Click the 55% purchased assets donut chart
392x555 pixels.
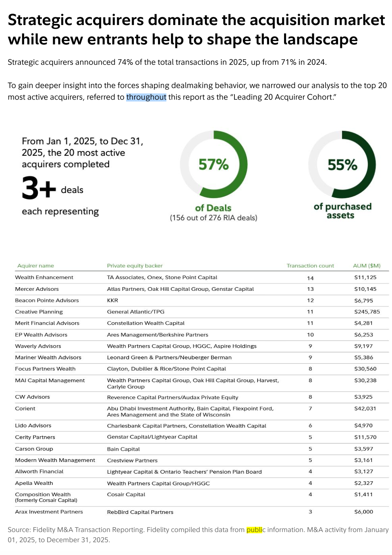point(342,164)
